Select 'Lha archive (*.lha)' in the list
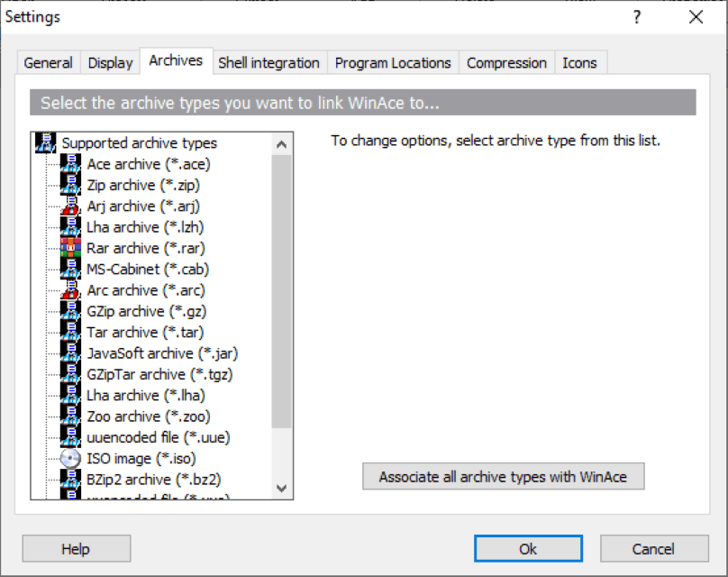The image size is (728, 577). click(146, 396)
